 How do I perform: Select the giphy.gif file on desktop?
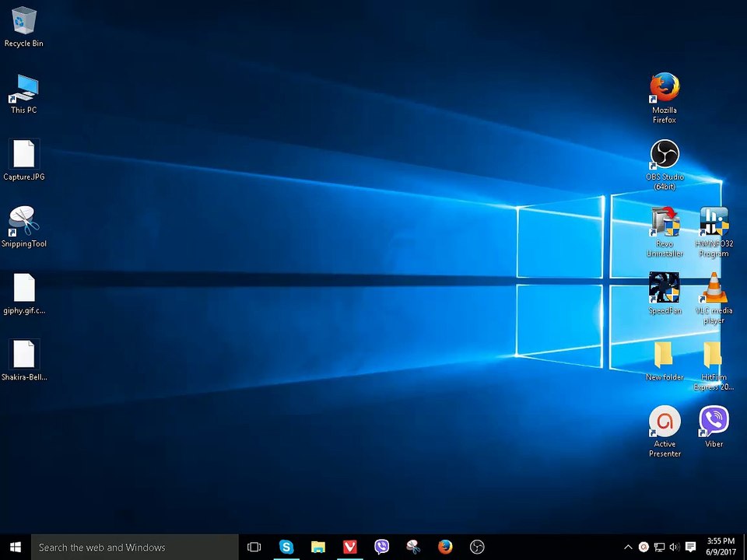[24, 293]
